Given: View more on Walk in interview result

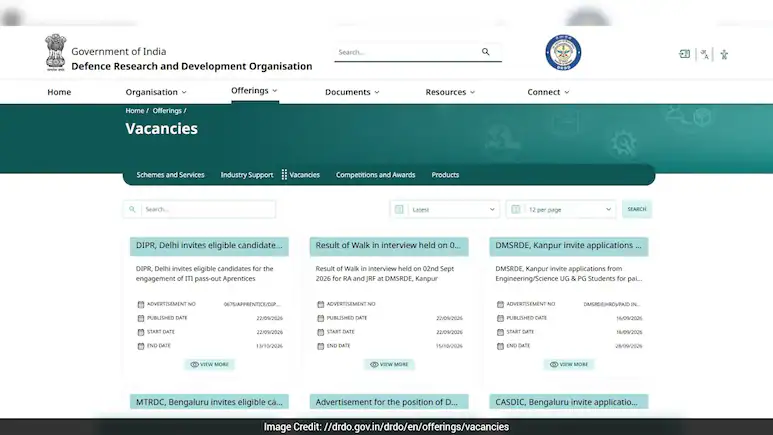Looking at the screenshot, I should 389,364.
